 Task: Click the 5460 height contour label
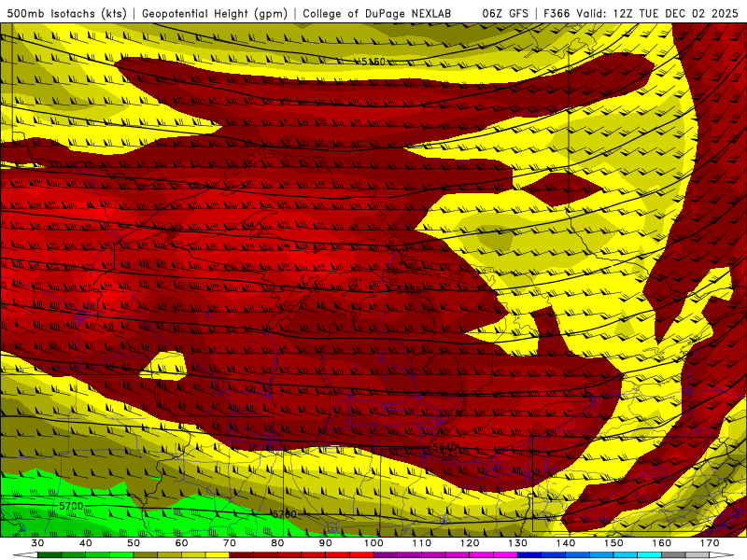click(x=409, y=289)
